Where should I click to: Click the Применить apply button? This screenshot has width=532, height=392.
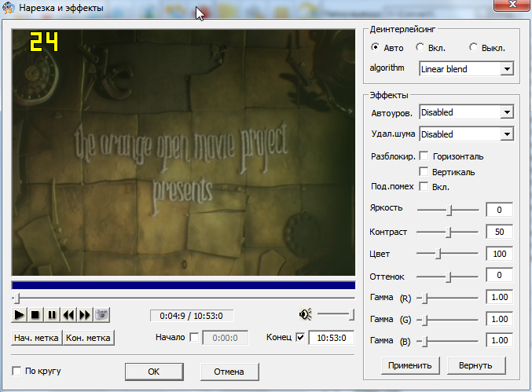[410, 365]
